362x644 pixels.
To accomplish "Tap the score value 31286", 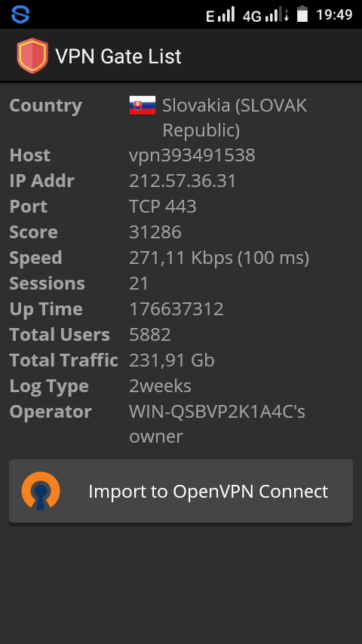I will [155, 232].
